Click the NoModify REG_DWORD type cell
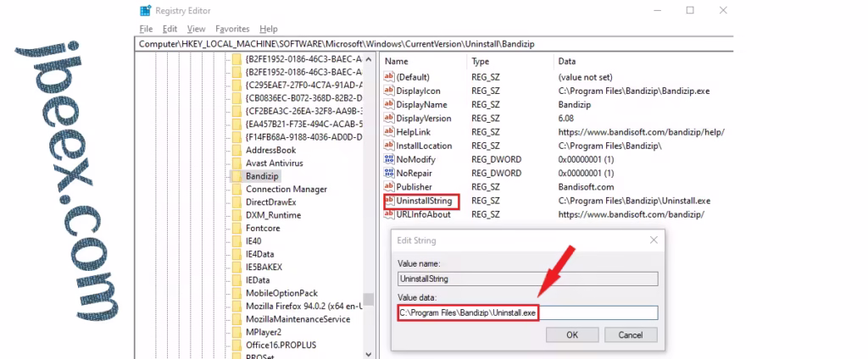 [x=497, y=159]
